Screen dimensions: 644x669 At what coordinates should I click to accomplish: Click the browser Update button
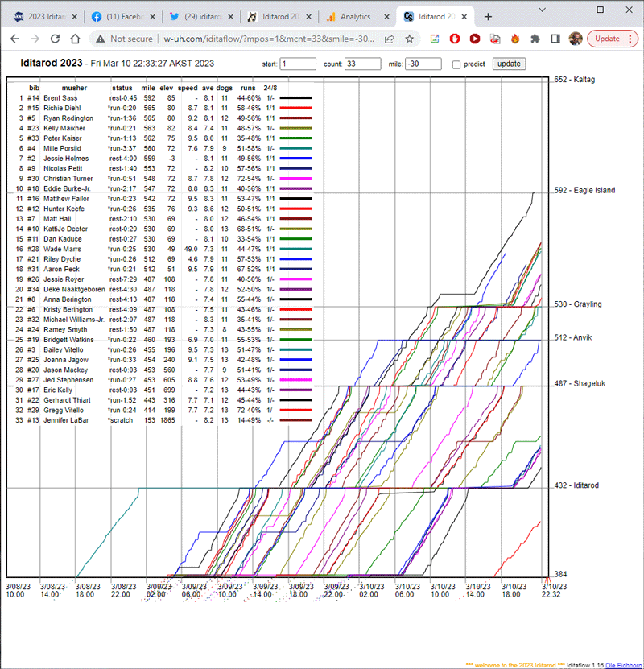point(613,39)
